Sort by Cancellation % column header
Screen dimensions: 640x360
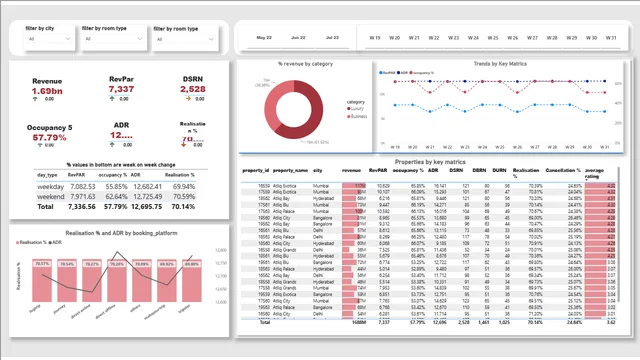[x=563, y=170]
